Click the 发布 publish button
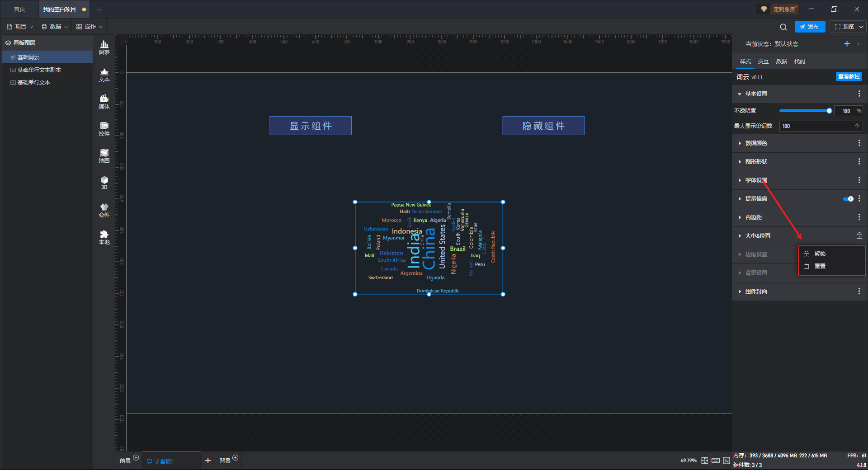This screenshot has height=470, width=868. (810, 27)
